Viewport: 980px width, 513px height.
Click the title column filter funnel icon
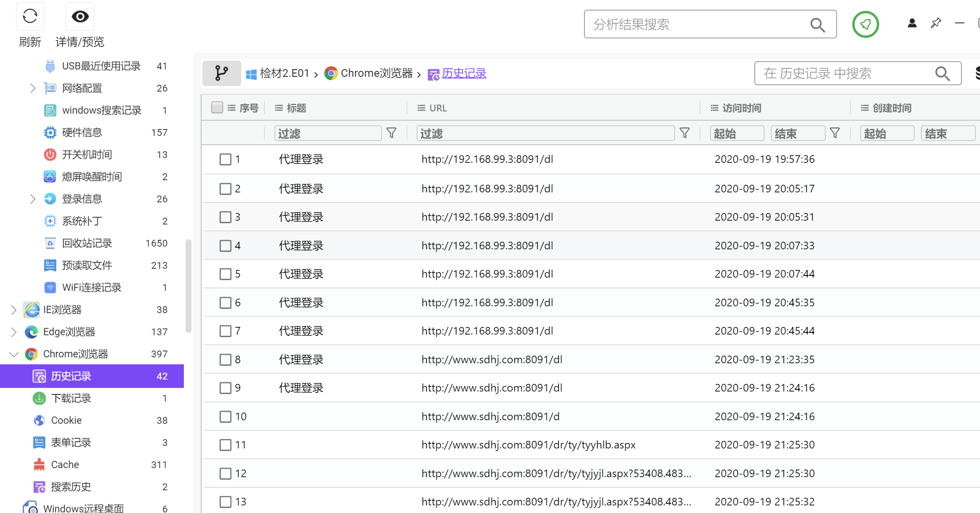tap(391, 133)
